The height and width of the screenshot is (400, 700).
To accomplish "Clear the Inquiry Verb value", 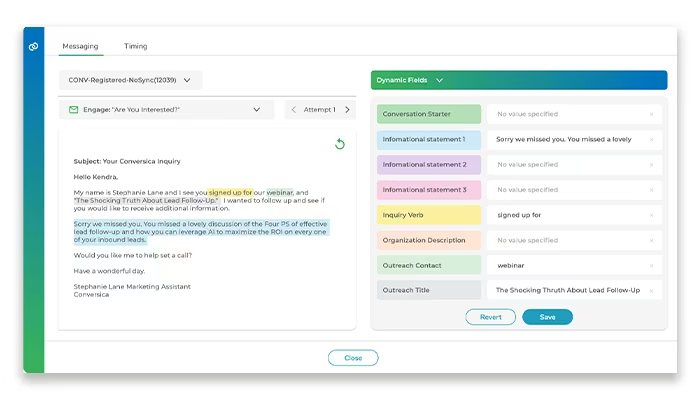I will (x=651, y=215).
